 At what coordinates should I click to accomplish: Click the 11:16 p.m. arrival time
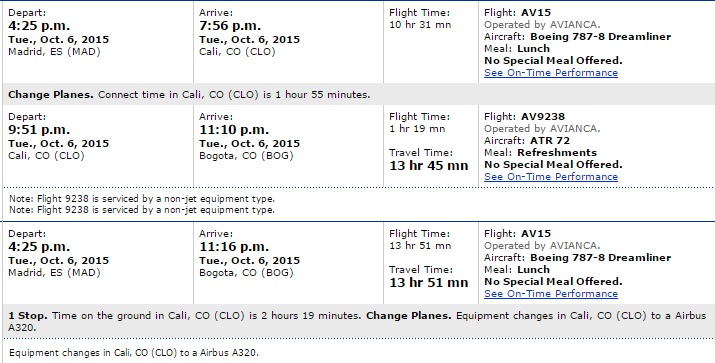tap(234, 247)
